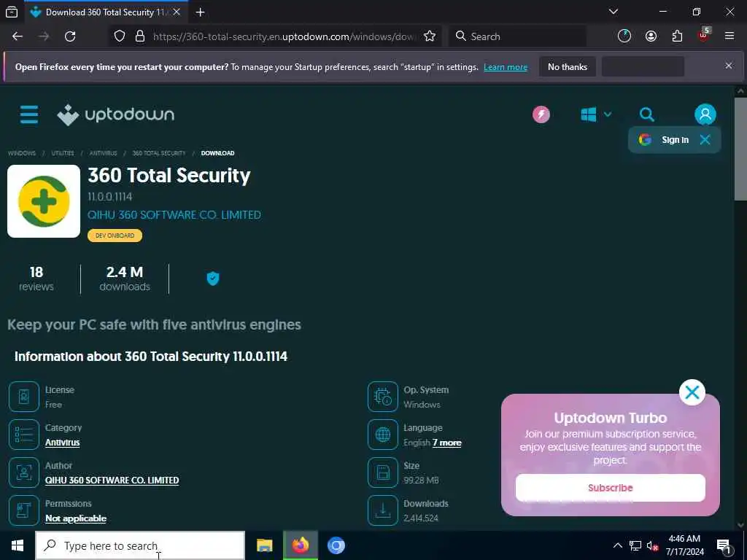Open the uBlock extension icon
The height and width of the screenshot is (560, 747).
[704, 35]
